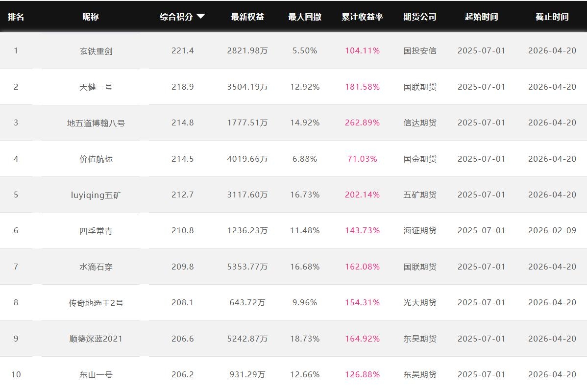Viewport: 587px width, 392px height.
Task: Click nickname luyiqing五矿
Action: pyautogui.click(x=96, y=195)
